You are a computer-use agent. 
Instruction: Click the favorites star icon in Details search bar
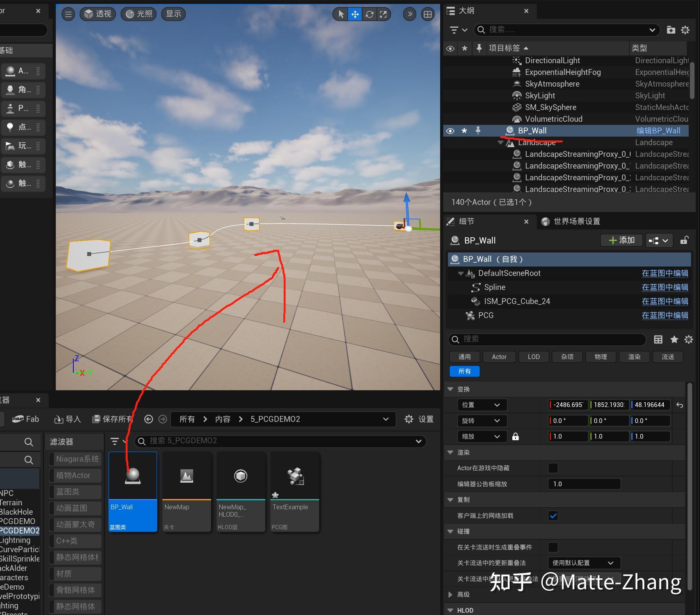(674, 339)
